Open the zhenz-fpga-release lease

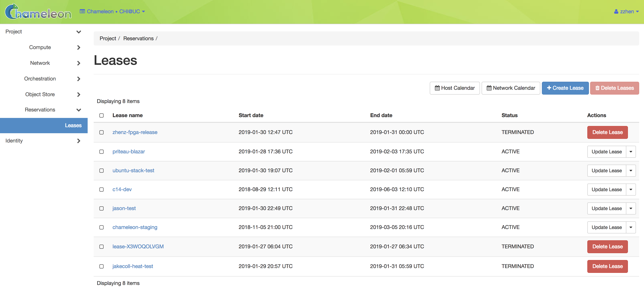click(135, 132)
